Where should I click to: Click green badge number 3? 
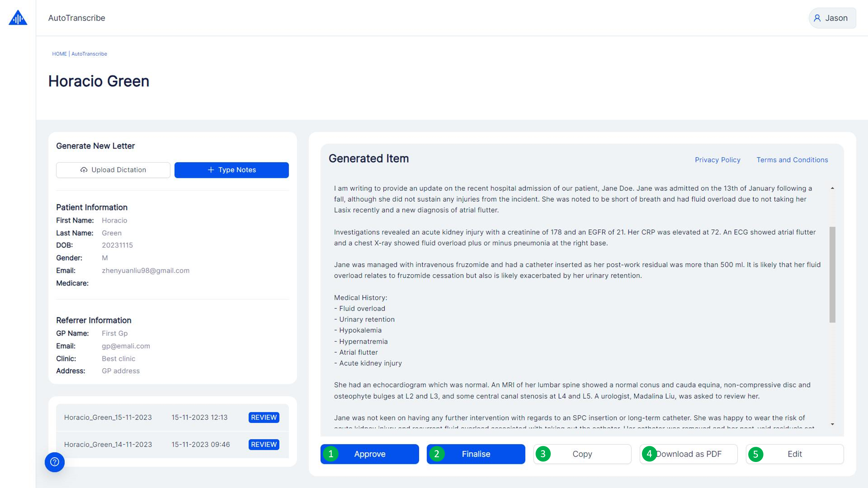pyautogui.click(x=543, y=454)
